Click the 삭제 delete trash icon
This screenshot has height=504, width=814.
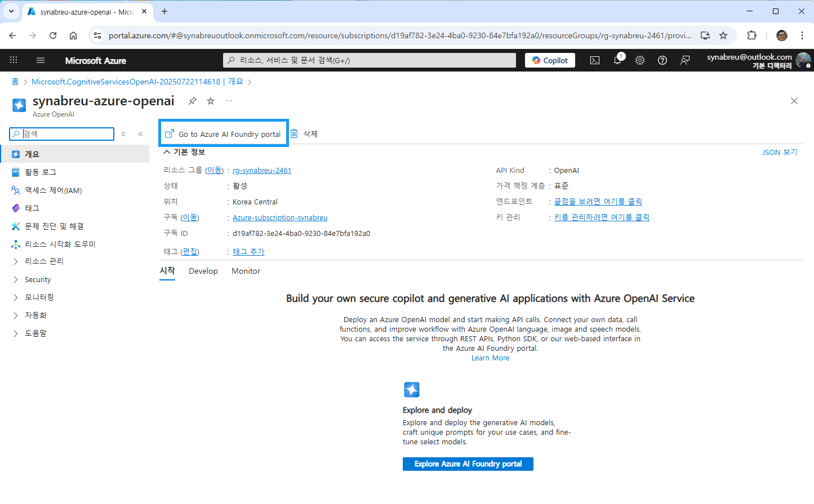point(294,133)
